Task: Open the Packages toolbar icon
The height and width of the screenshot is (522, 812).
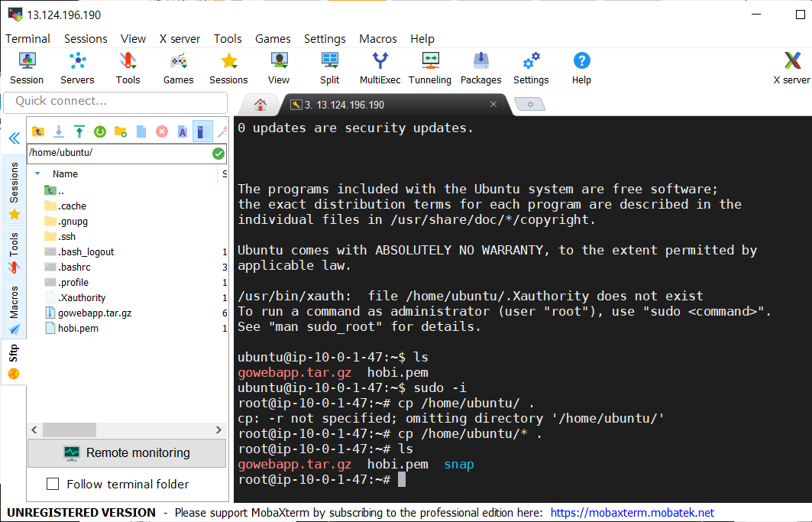Action: pyautogui.click(x=480, y=69)
